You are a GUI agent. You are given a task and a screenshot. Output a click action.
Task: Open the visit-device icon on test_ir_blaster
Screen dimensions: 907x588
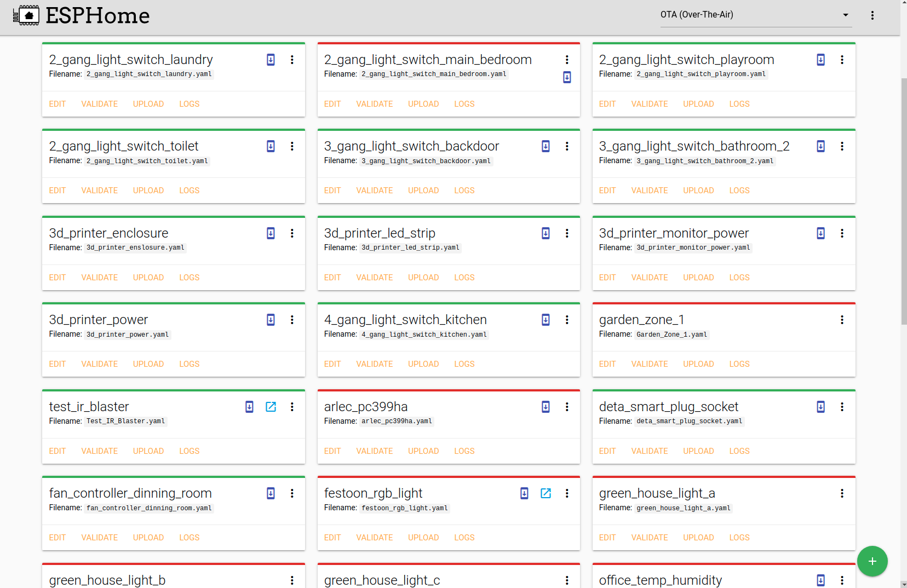tap(271, 407)
